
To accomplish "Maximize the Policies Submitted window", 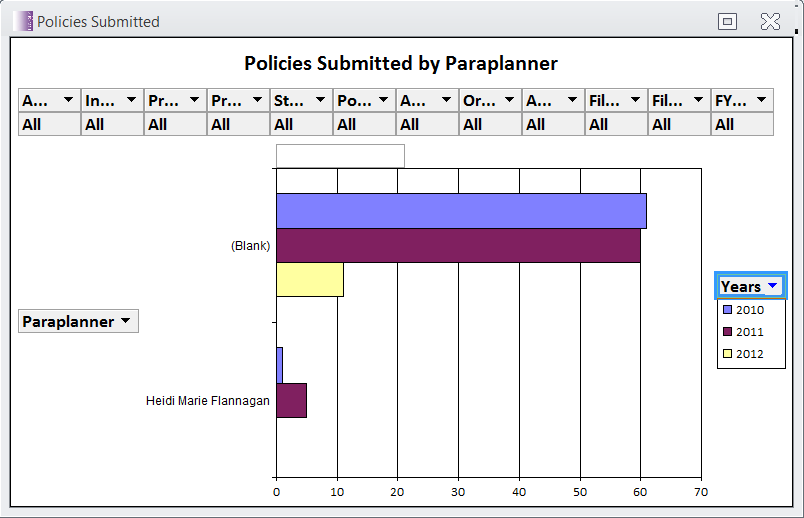I will (728, 21).
